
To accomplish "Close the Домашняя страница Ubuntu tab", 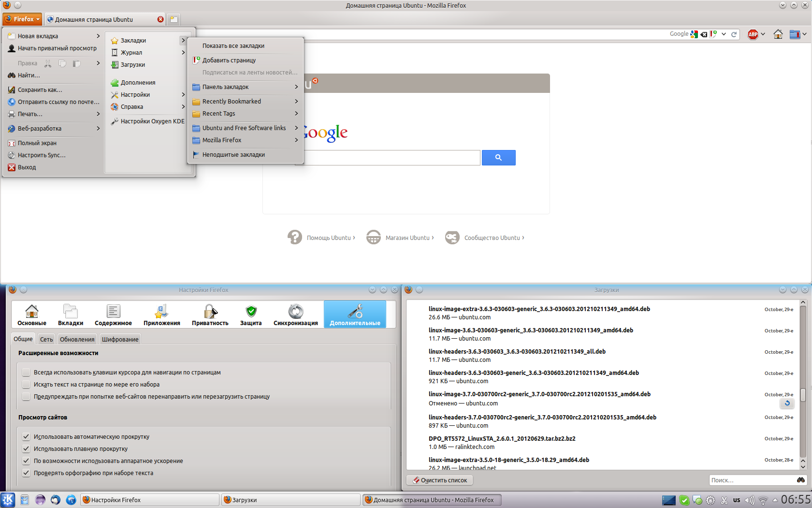I will point(160,20).
